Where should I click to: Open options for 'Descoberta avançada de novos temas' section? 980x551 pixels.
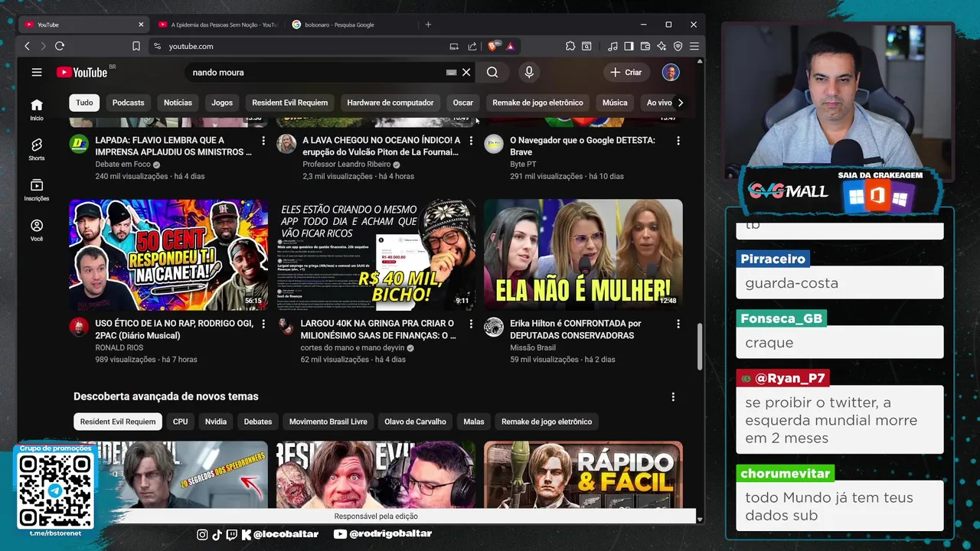(673, 396)
